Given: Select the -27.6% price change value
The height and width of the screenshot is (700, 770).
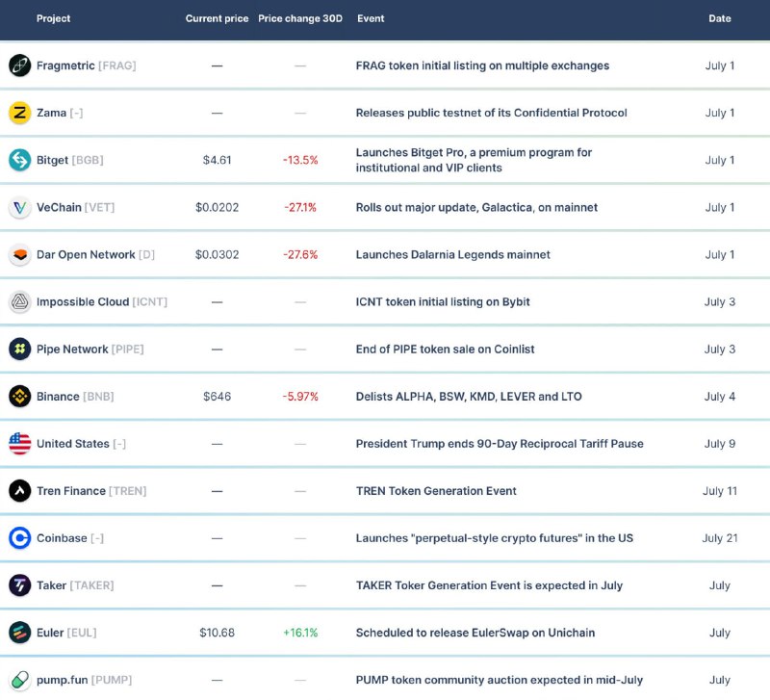Looking at the screenshot, I should pos(300,254).
